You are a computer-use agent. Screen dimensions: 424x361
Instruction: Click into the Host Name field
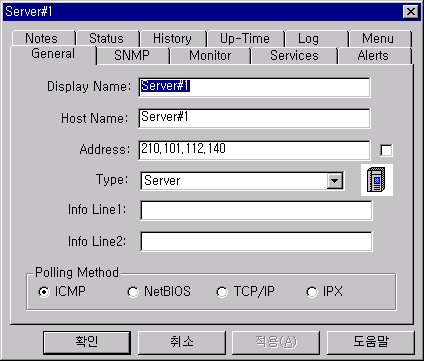254,118
